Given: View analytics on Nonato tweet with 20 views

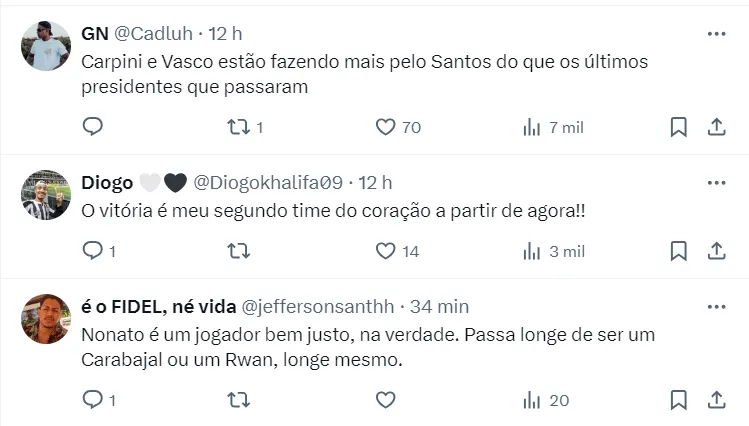Looking at the screenshot, I should coord(532,399).
